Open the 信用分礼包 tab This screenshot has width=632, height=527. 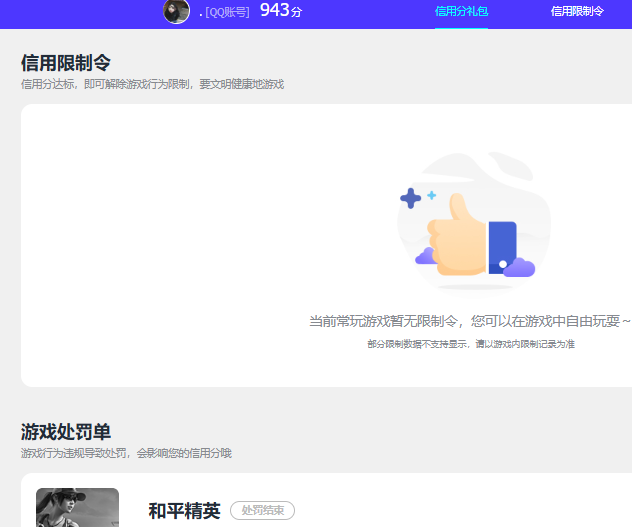461,11
